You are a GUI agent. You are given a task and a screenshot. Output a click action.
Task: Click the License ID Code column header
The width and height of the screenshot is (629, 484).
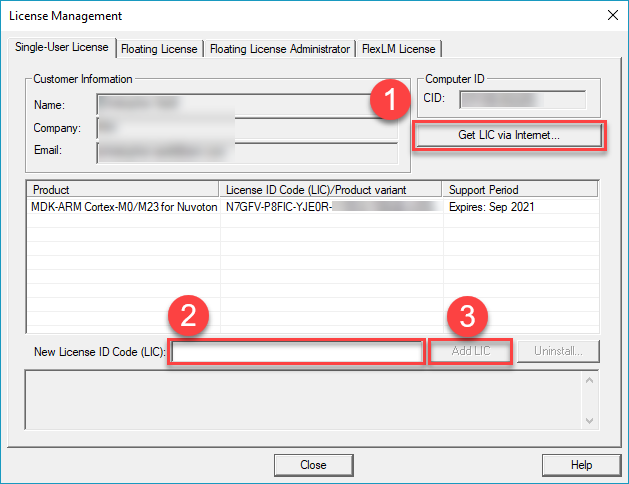[330, 189]
